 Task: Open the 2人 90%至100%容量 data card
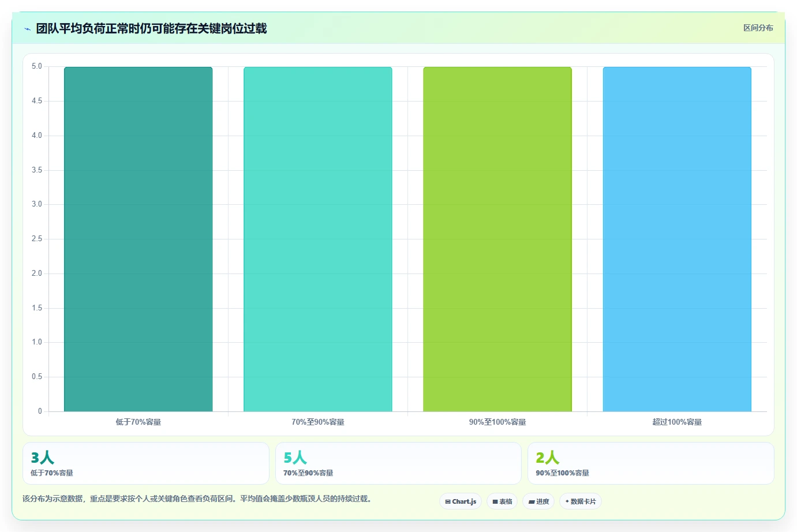(x=651, y=463)
